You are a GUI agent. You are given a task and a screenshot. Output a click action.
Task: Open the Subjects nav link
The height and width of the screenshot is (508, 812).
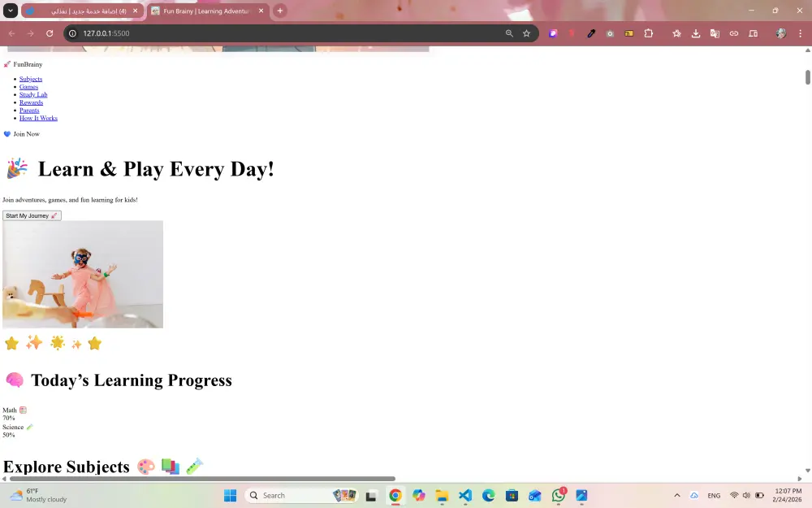click(x=31, y=79)
